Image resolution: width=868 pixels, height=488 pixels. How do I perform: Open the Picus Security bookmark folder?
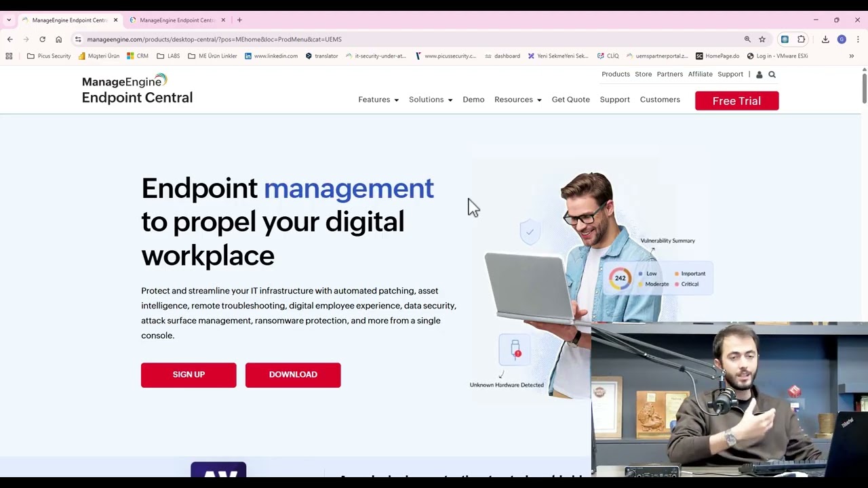pos(49,56)
